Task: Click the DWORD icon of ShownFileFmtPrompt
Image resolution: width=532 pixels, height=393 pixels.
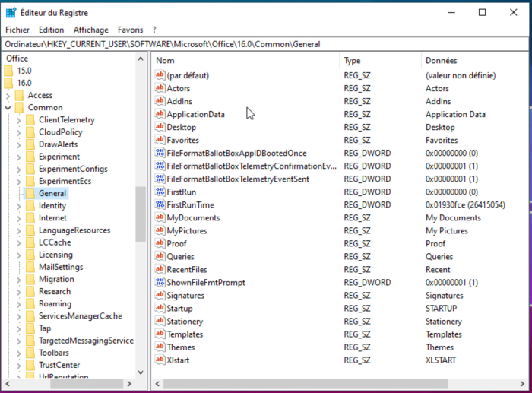Action: [160, 282]
